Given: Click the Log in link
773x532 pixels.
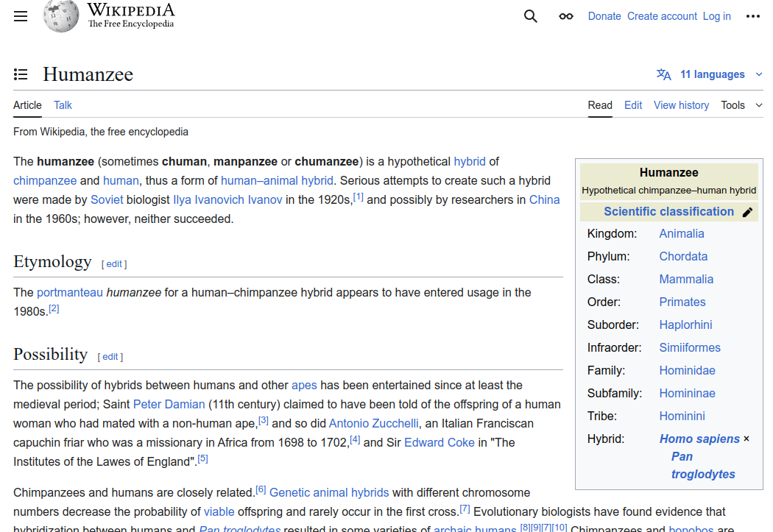Looking at the screenshot, I should [717, 16].
